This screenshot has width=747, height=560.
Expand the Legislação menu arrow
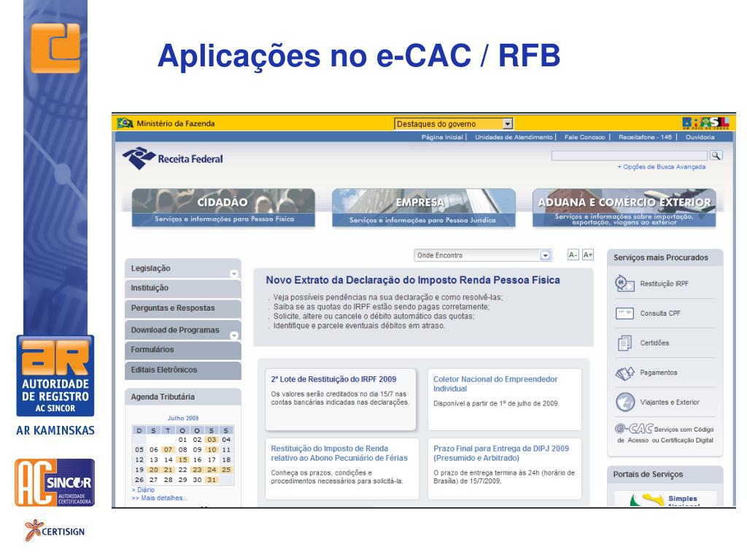pos(234,274)
